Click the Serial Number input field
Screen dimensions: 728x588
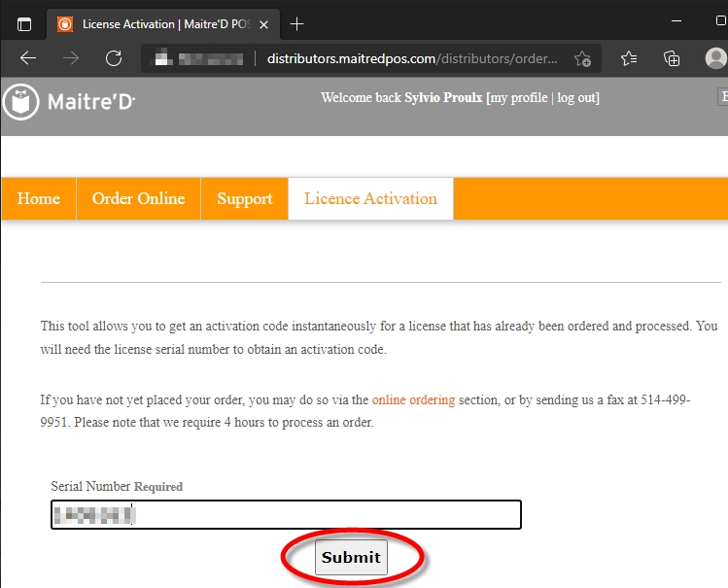point(286,515)
